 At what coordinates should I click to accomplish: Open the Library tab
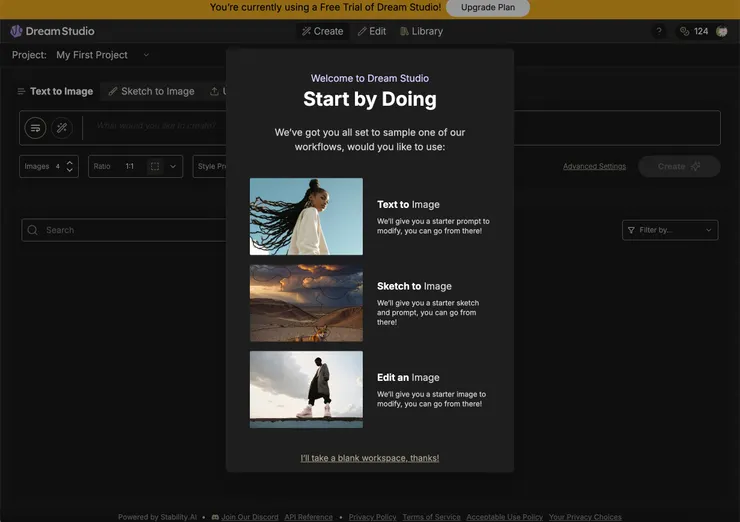coord(421,31)
